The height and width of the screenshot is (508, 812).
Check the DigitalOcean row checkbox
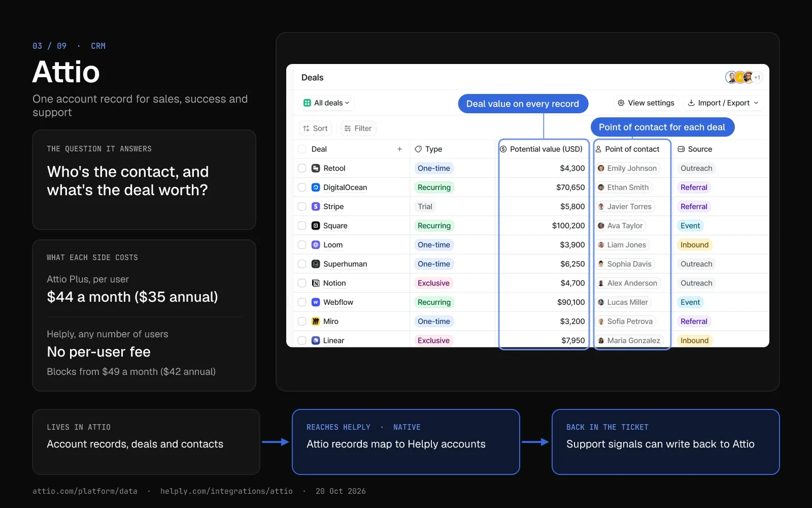[x=302, y=187]
